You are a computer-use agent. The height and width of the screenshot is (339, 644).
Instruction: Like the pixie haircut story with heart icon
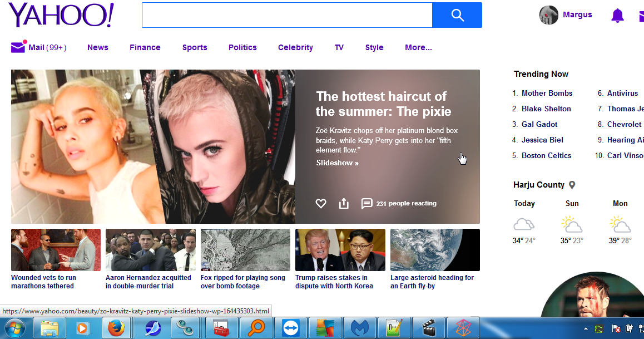(321, 203)
